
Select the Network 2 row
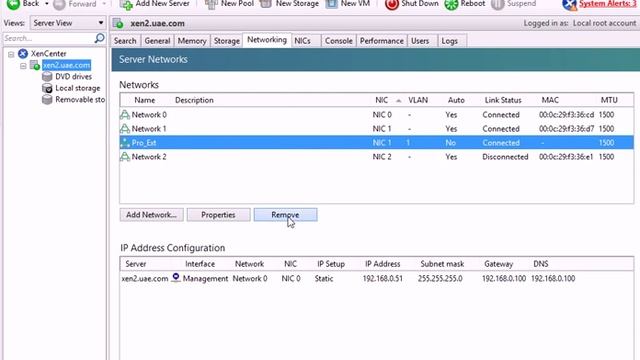376,157
